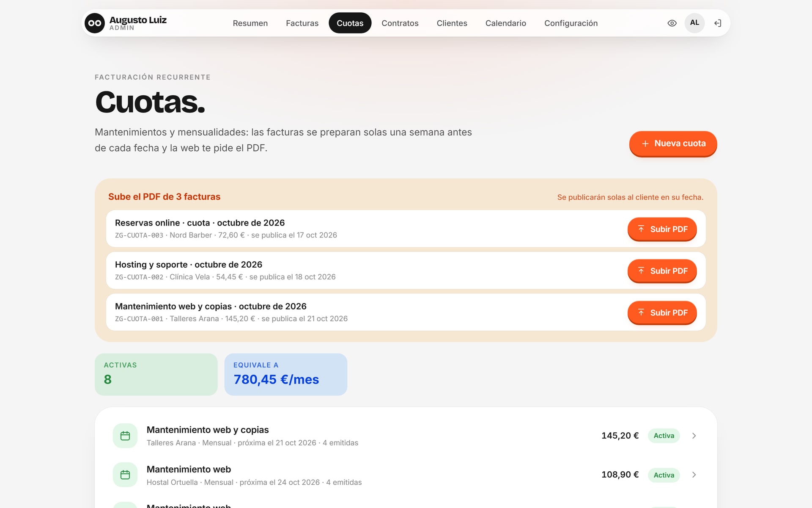Click the calendar icon of Mantenimiento web y copias
Screen dimensions: 812x508
[125, 436]
